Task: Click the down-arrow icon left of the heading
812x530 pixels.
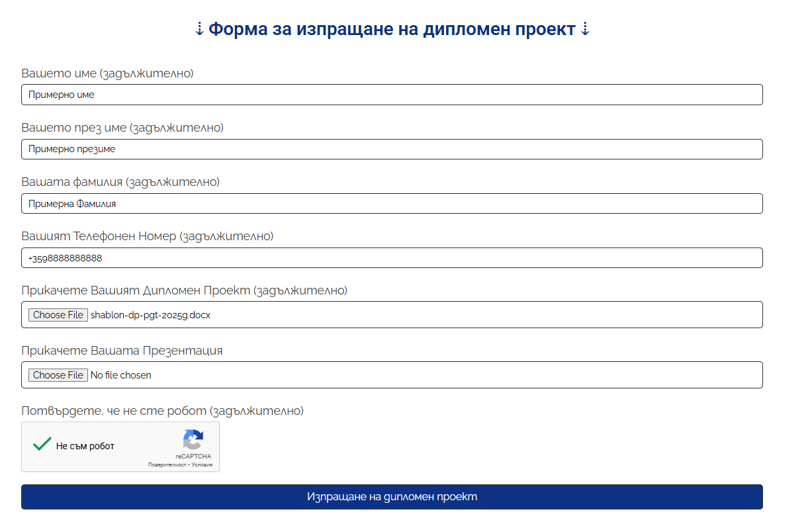Action: tap(200, 30)
